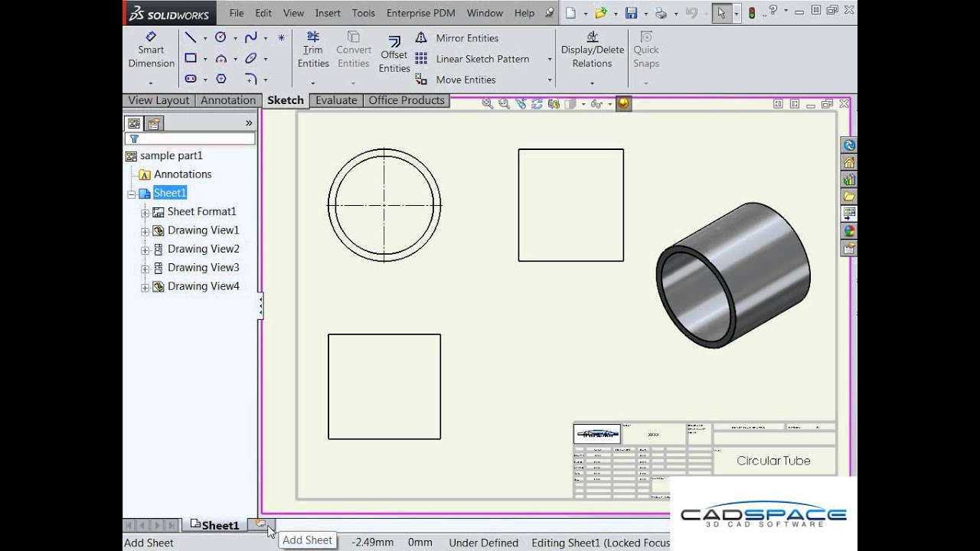The width and height of the screenshot is (980, 551).
Task: Open Display/Delete Relations tool
Action: 593,51
